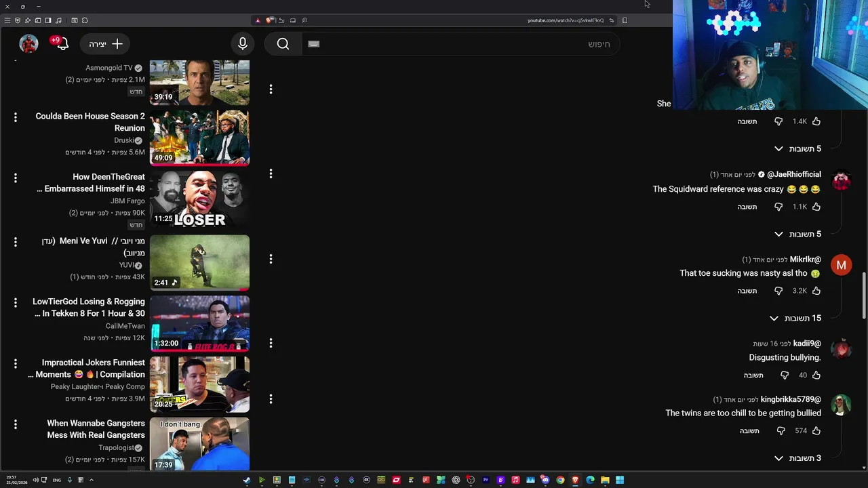Screen dimensions: 868x488
Task: Open the on-screen keyboard in search box
Action: (313, 44)
